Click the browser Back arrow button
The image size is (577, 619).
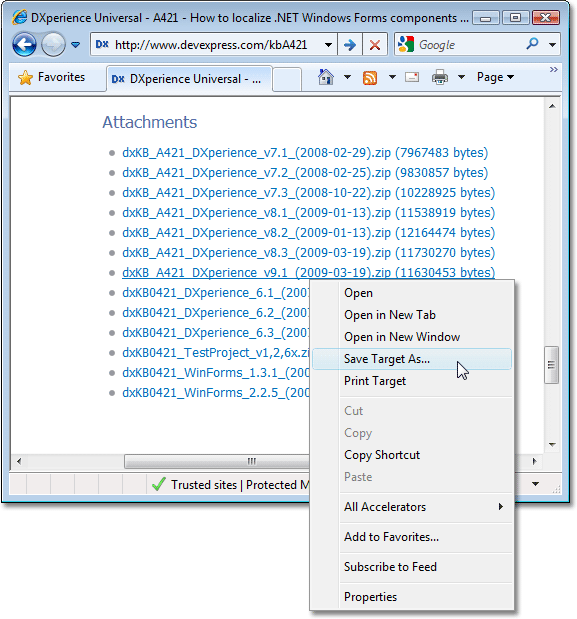[x=24, y=45]
